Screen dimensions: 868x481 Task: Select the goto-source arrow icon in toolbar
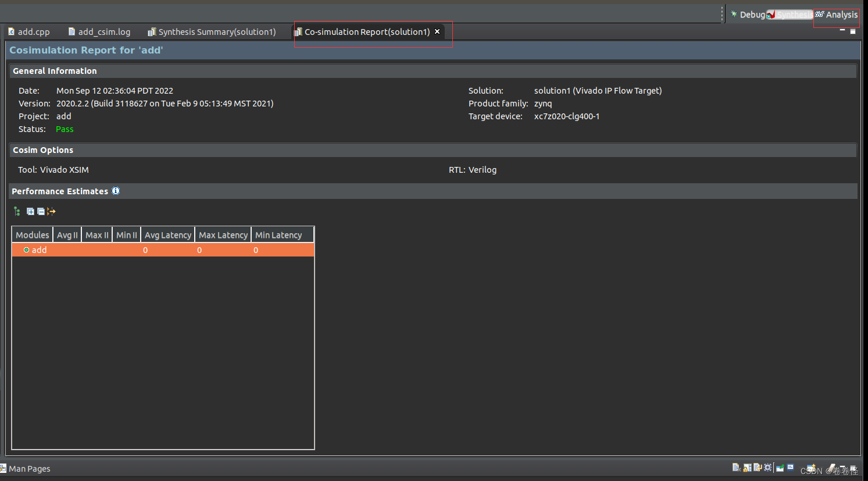(51, 211)
